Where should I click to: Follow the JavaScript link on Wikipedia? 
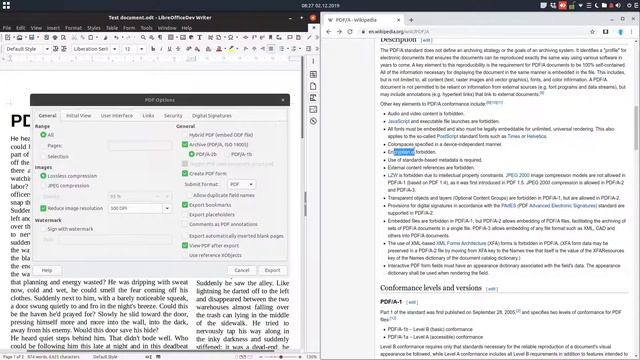tap(398, 121)
